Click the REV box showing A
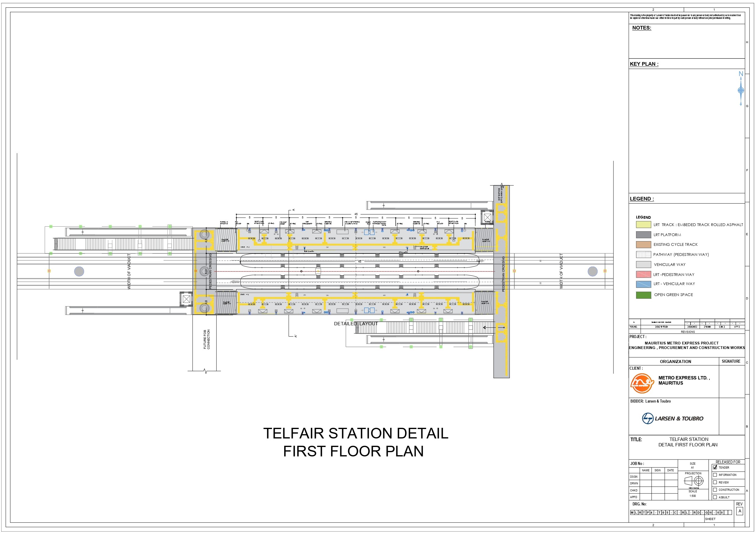Viewport: 756px width, 534px height. [x=740, y=511]
